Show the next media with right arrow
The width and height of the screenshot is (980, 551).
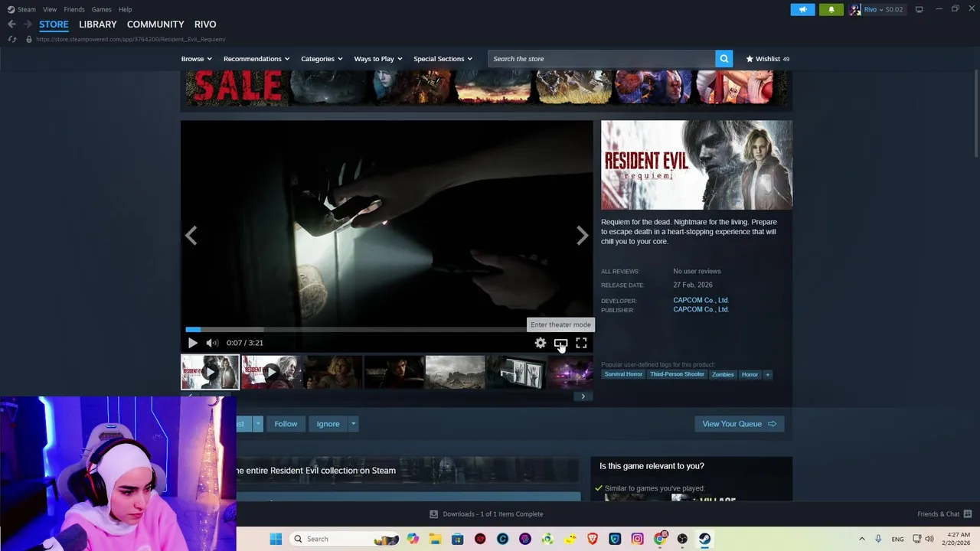pos(582,236)
